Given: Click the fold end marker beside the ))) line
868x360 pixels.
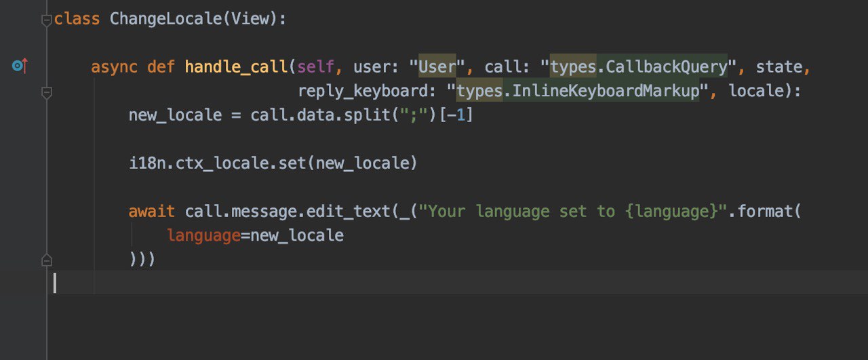Looking at the screenshot, I should (x=46, y=259).
